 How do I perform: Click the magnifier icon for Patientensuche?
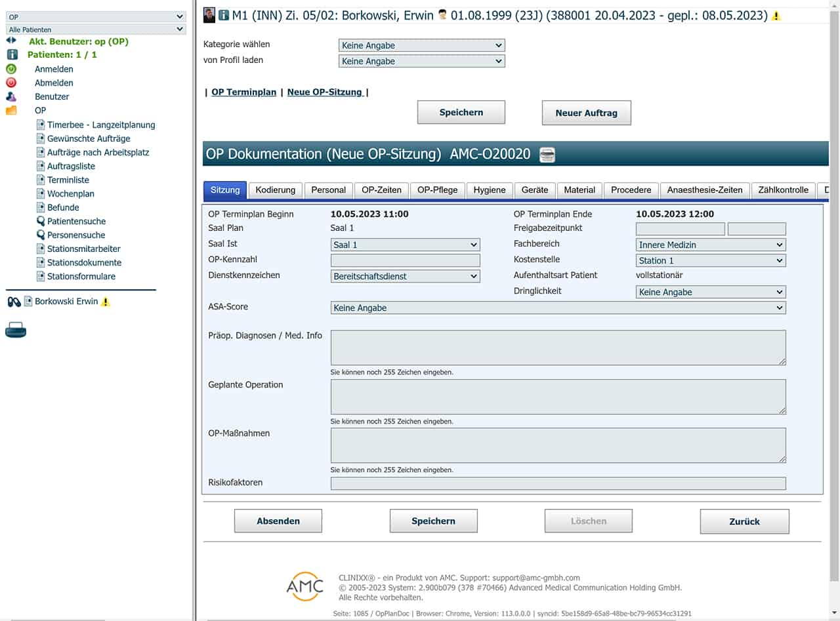pos(41,221)
